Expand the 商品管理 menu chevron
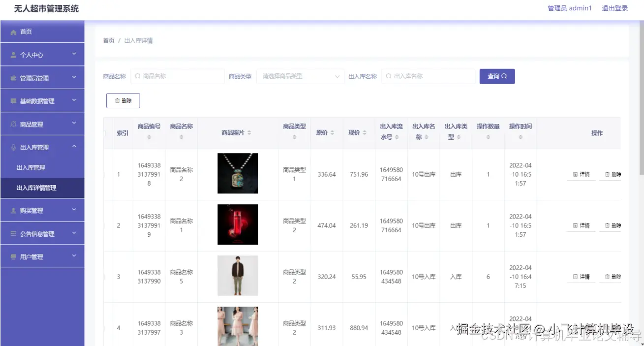 [x=74, y=124]
